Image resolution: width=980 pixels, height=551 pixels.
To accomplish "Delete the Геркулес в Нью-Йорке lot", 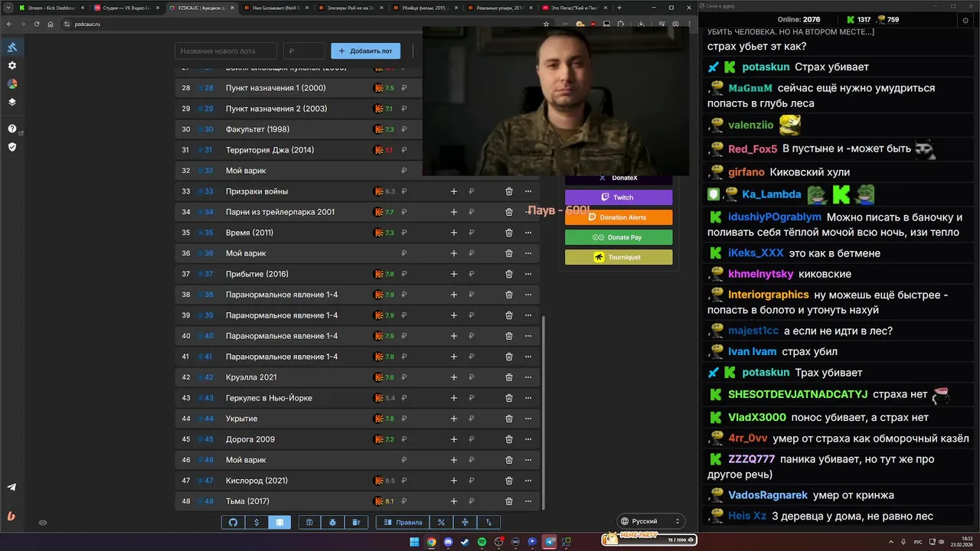I will tap(509, 398).
